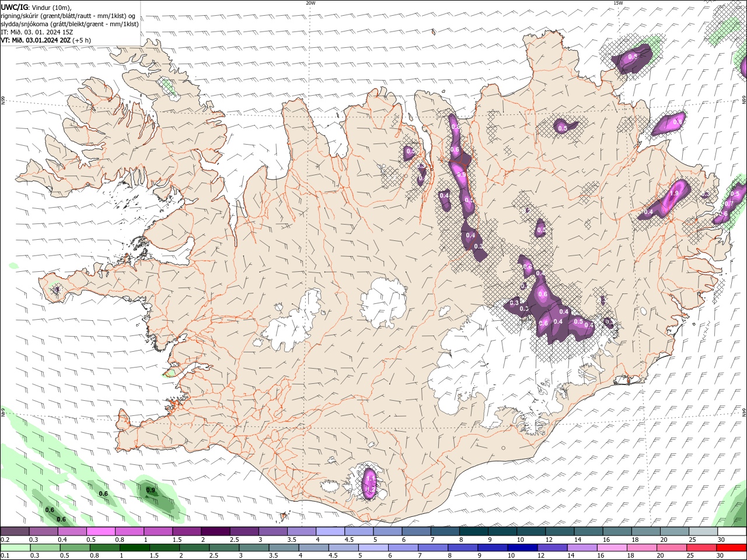Pick the purple 12–14 swatch in the lower legend
The height and width of the screenshot is (560, 747).
(x=552, y=547)
